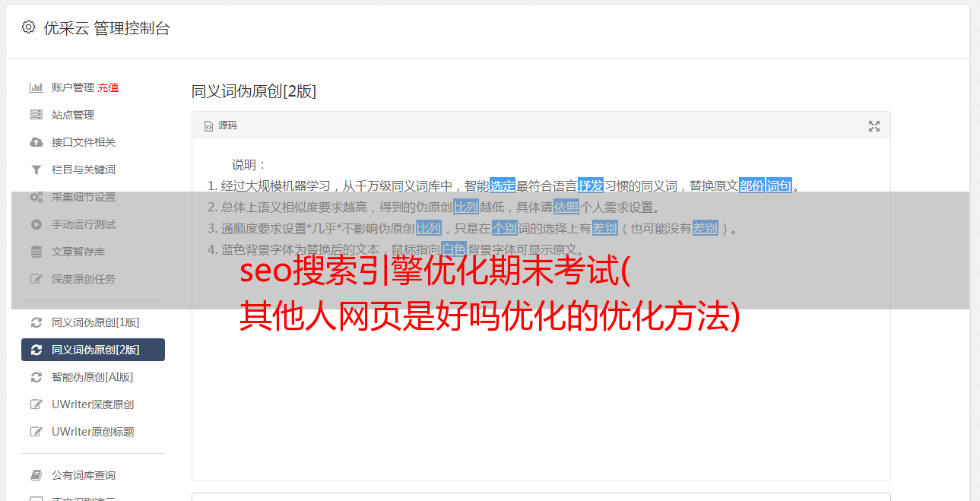The image size is (980, 501).
Task: Click the filter icon for 栏目与关键词
Action: [36, 170]
